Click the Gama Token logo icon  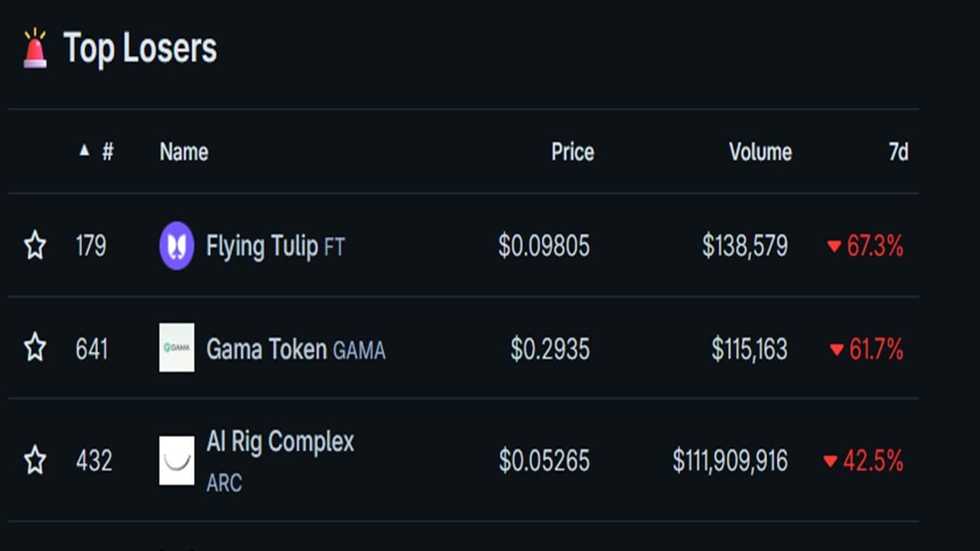tap(177, 347)
